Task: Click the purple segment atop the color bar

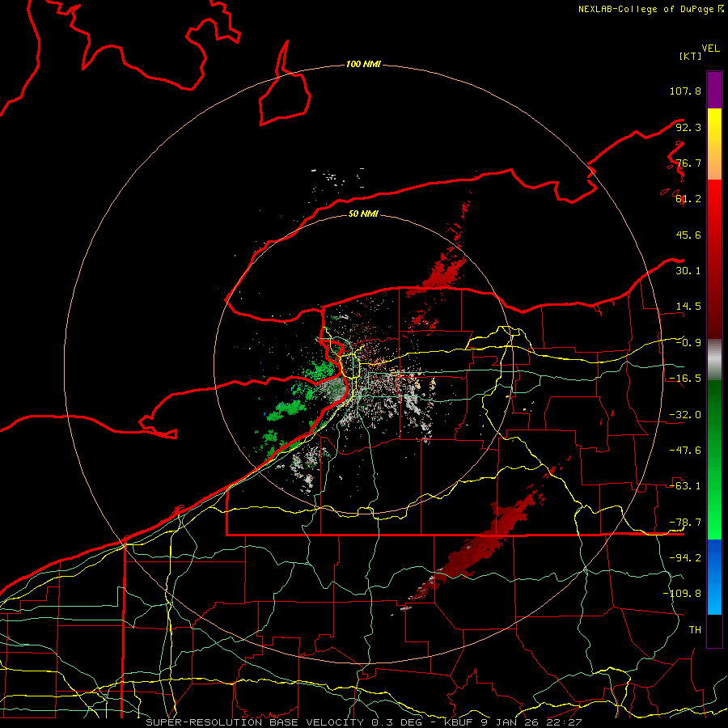Action: 714,90
